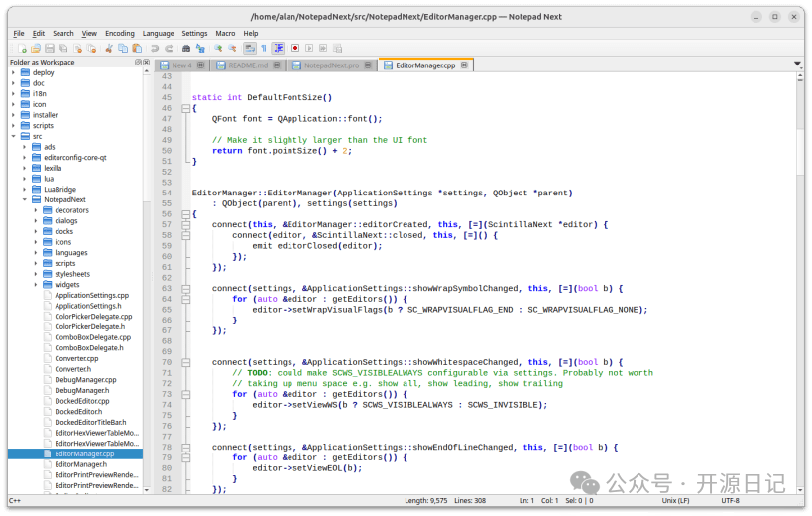812x516 pixels.
Task: Close the EditorManager.cpp tab
Action: tap(464, 65)
